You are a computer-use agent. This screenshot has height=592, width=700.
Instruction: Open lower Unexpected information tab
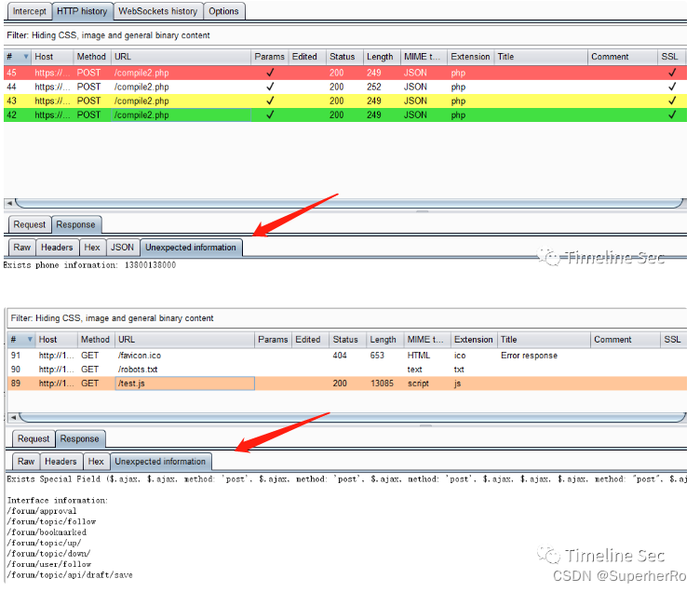pos(160,462)
